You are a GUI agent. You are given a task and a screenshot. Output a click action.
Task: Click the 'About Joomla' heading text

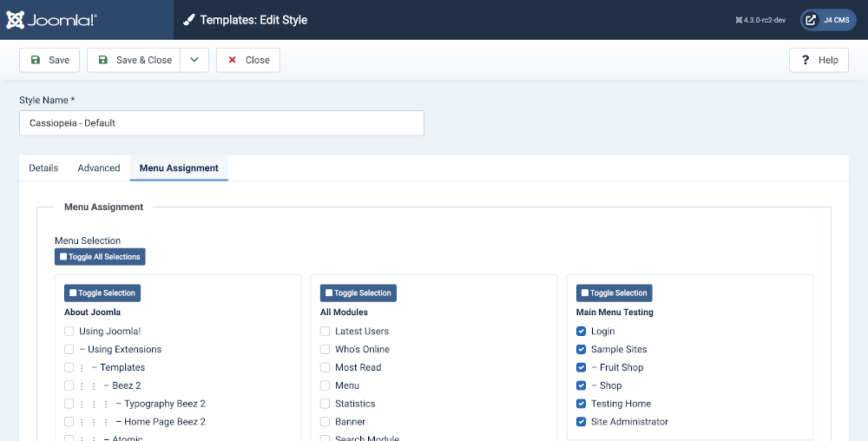pyautogui.click(x=93, y=312)
